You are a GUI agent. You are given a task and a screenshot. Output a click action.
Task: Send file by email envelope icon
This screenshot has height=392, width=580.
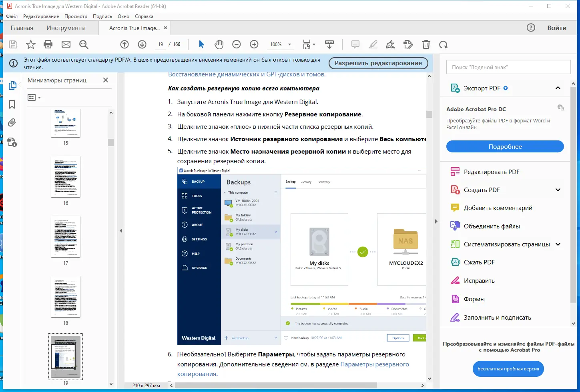(66, 44)
